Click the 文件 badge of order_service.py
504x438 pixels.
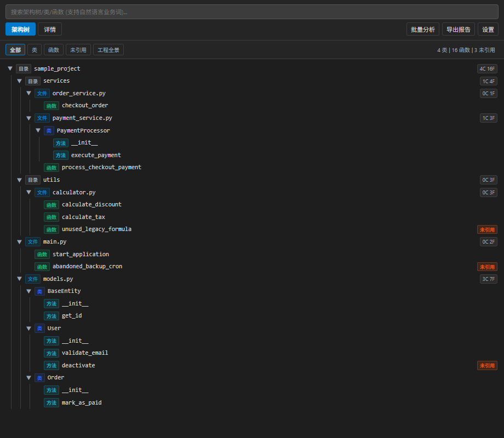[42, 93]
